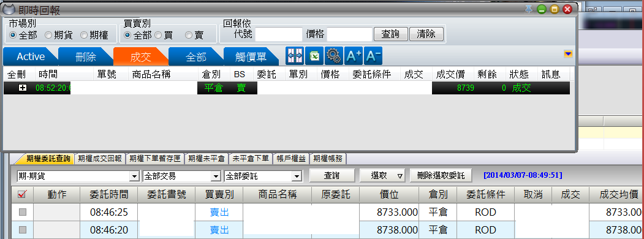This screenshot has height=239, width=644.
Task: Open the 選取 dropdown button
Action: tap(383, 176)
